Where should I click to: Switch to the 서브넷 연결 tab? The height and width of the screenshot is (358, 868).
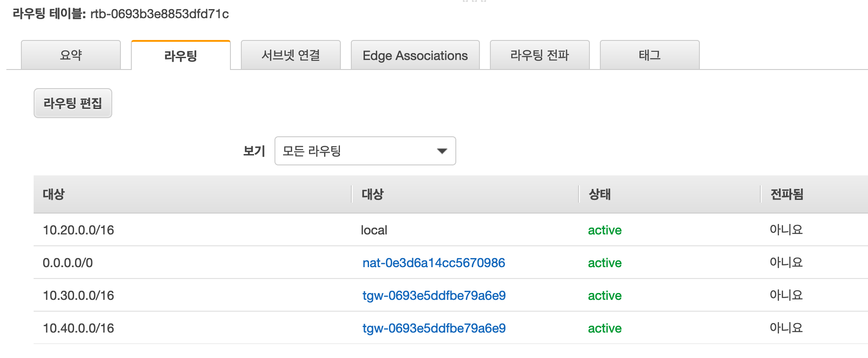coord(291,55)
